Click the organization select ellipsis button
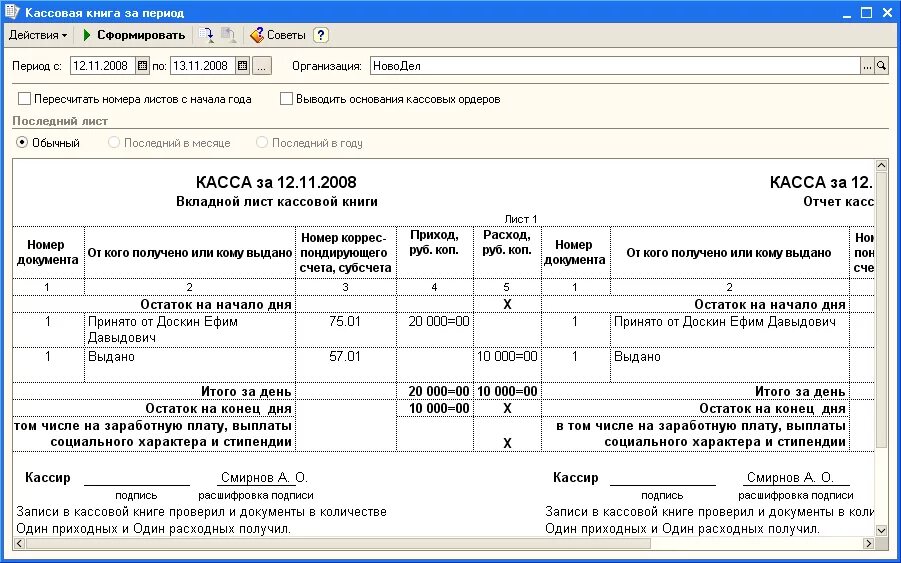The width and height of the screenshot is (901, 563). 867,66
